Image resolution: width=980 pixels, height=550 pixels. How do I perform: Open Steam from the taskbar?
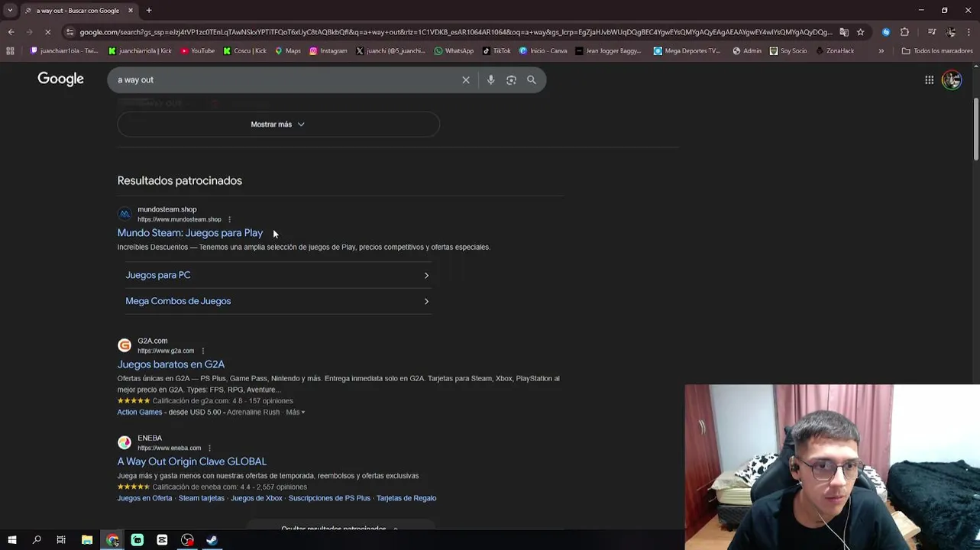tap(212, 540)
